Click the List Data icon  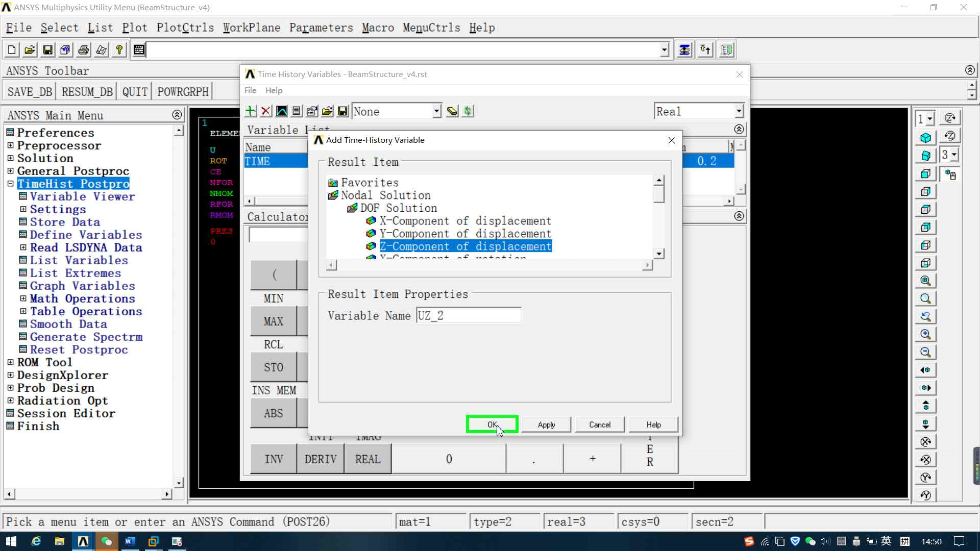tap(297, 111)
